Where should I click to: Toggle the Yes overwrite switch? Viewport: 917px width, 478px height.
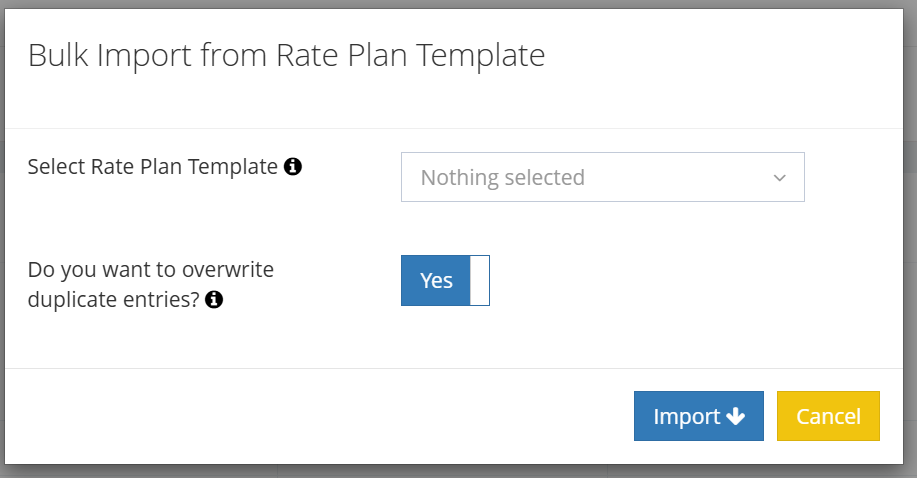point(445,281)
